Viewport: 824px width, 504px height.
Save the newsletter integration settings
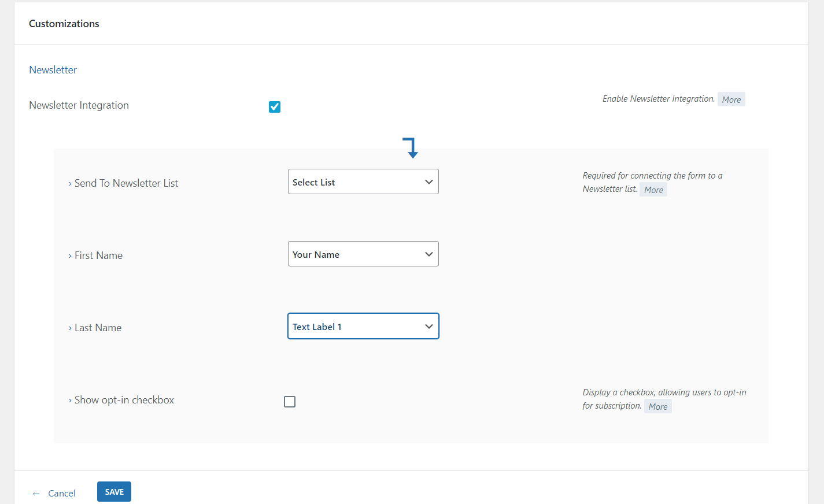click(114, 491)
